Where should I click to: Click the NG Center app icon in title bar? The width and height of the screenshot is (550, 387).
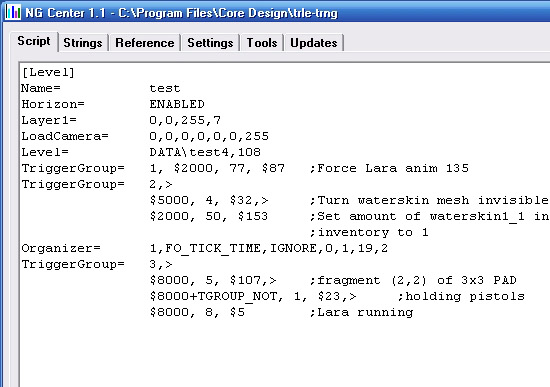click(13, 12)
